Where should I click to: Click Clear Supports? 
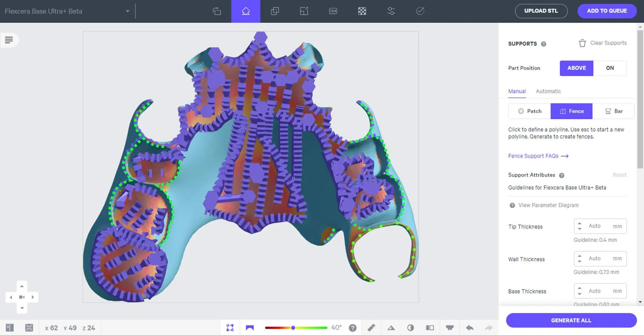pyautogui.click(x=603, y=43)
